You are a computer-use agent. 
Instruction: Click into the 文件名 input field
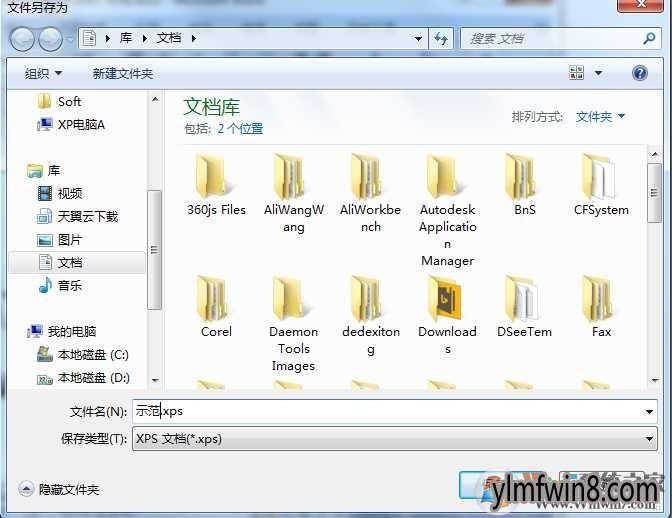(395, 411)
